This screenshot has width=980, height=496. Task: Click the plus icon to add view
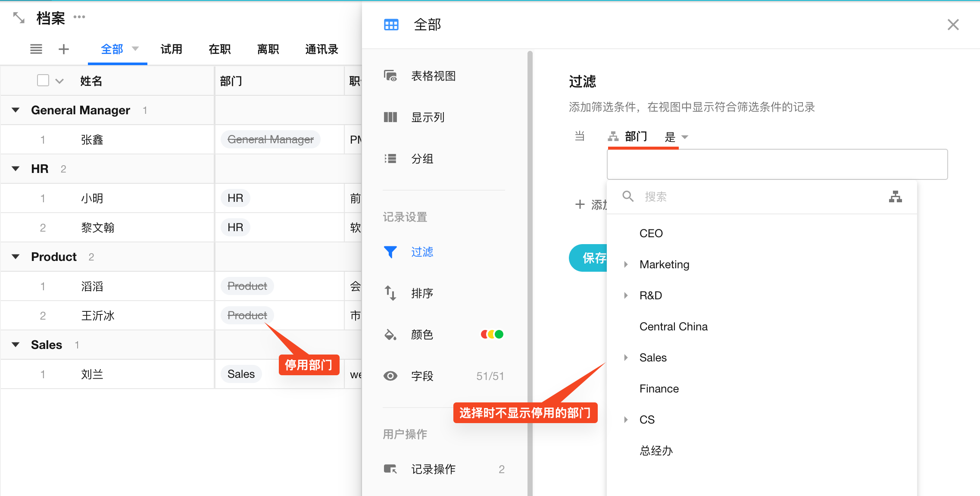(64, 49)
